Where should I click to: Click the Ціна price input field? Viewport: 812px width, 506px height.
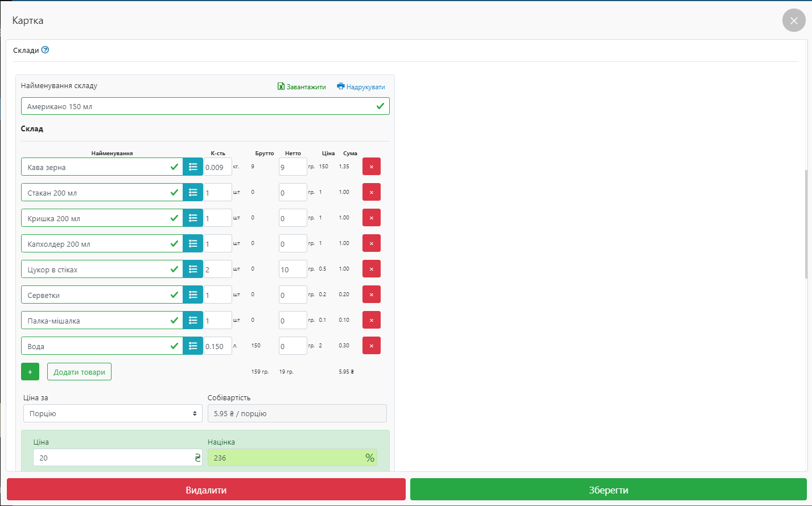tap(113, 458)
